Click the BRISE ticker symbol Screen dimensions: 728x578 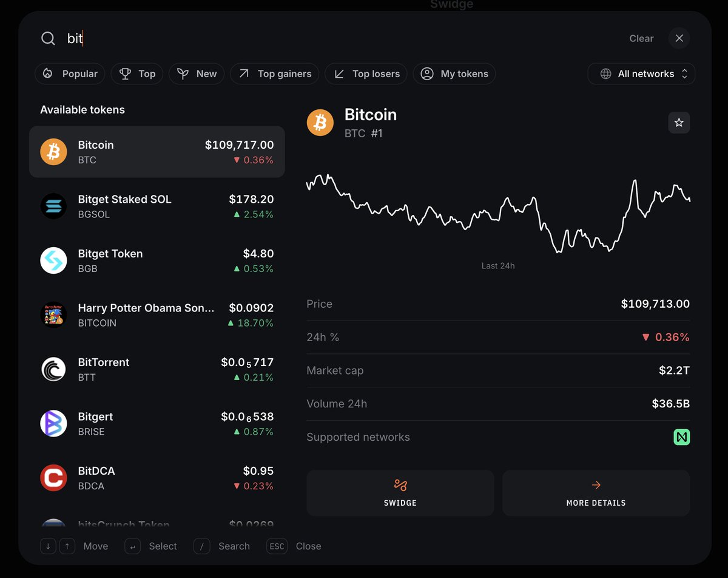coord(91,432)
